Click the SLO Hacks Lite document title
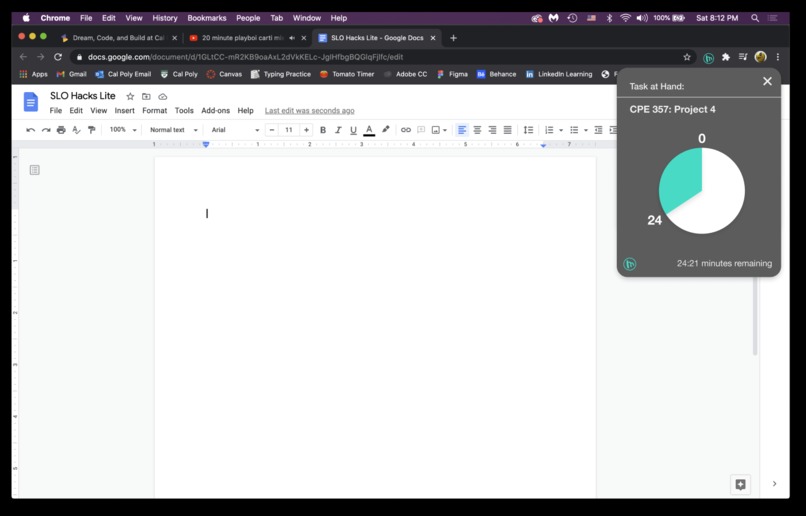The height and width of the screenshot is (516, 806). [83, 96]
